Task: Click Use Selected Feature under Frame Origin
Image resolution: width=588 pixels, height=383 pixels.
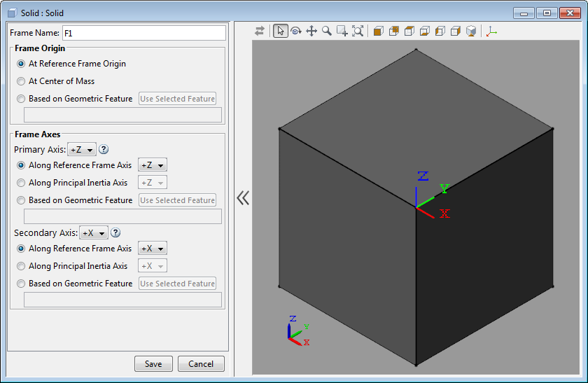Action: 177,99
